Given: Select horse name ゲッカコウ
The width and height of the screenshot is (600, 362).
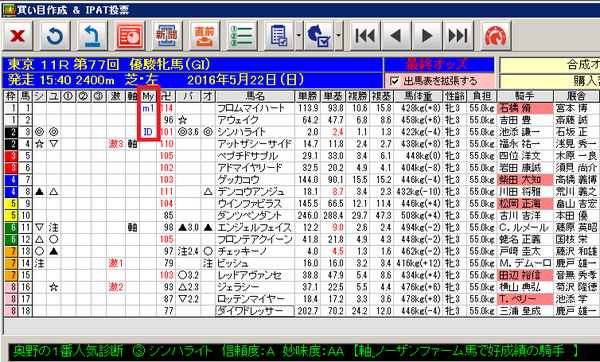Looking at the screenshot, I should (x=238, y=179).
